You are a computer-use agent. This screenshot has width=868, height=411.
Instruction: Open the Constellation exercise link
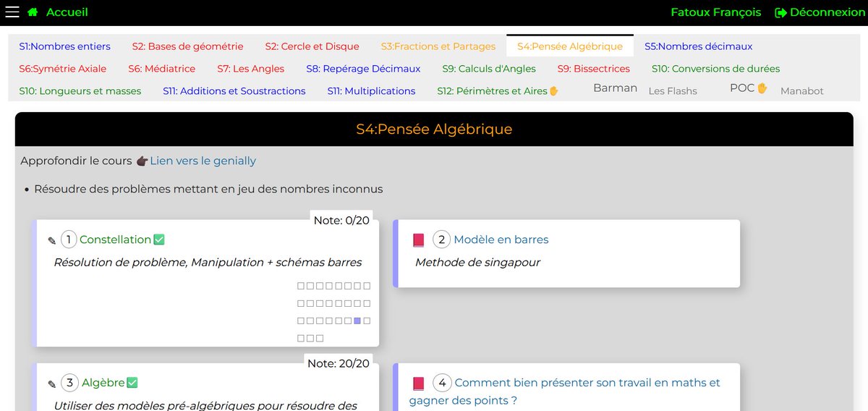coord(115,240)
